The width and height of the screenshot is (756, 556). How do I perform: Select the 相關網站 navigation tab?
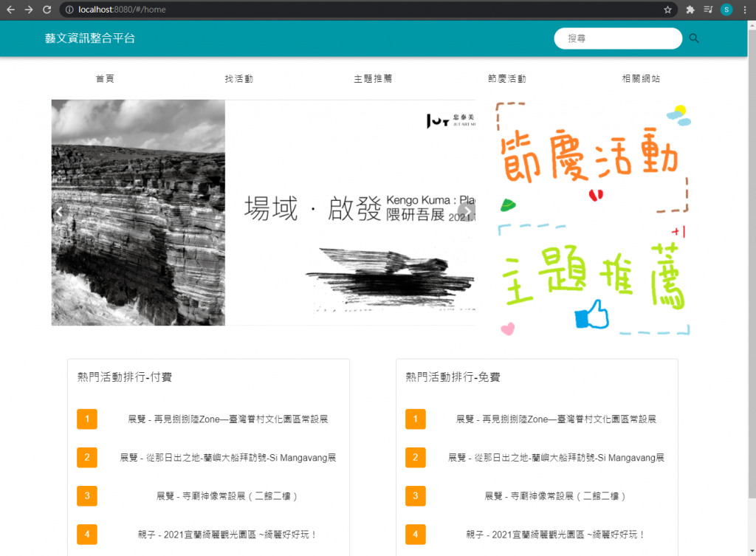(x=642, y=78)
